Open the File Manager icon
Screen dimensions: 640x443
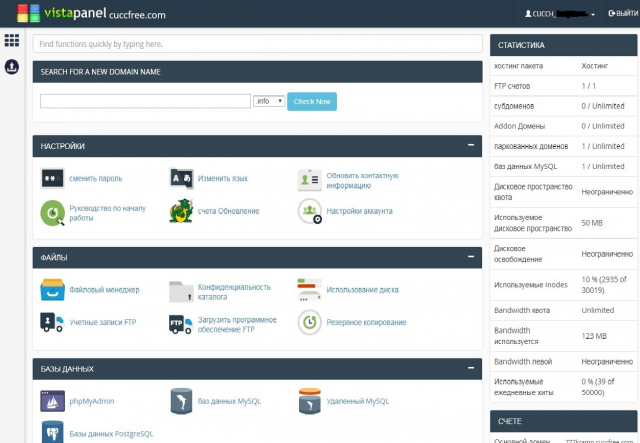click(52, 290)
